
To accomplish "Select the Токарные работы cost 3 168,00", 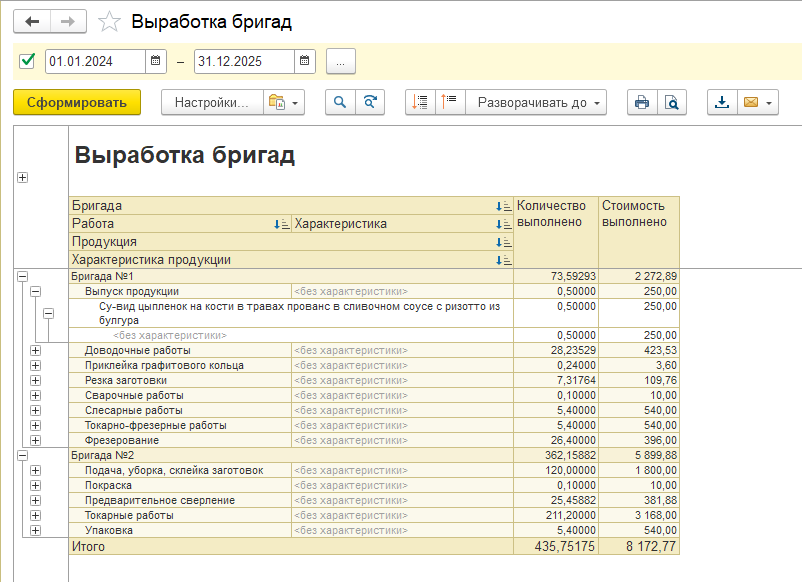I will tap(639, 516).
